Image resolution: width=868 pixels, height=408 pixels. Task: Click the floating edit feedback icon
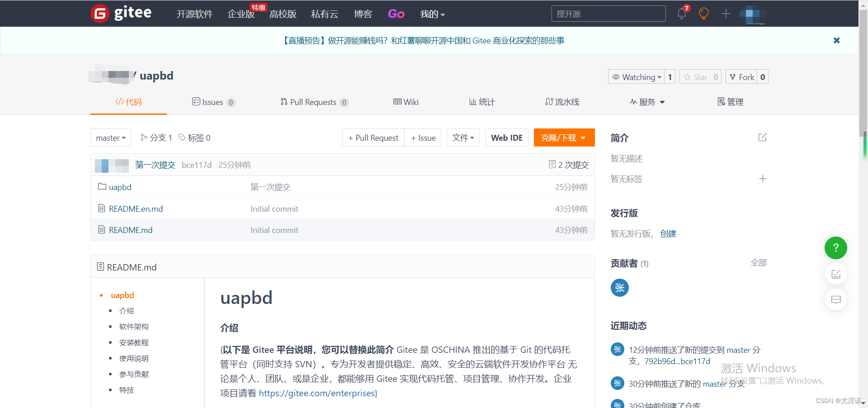pyautogui.click(x=835, y=274)
